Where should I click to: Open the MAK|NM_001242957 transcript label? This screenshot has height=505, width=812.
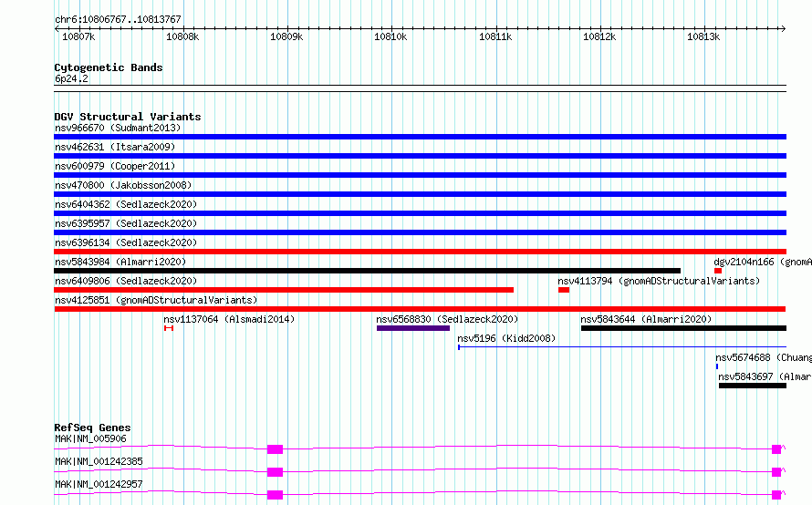[x=99, y=484]
